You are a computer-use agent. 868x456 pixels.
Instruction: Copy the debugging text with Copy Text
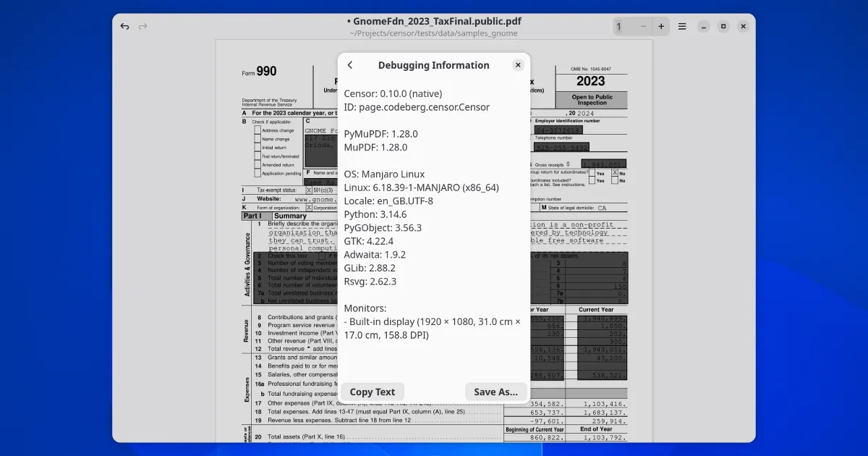[373, 392]
